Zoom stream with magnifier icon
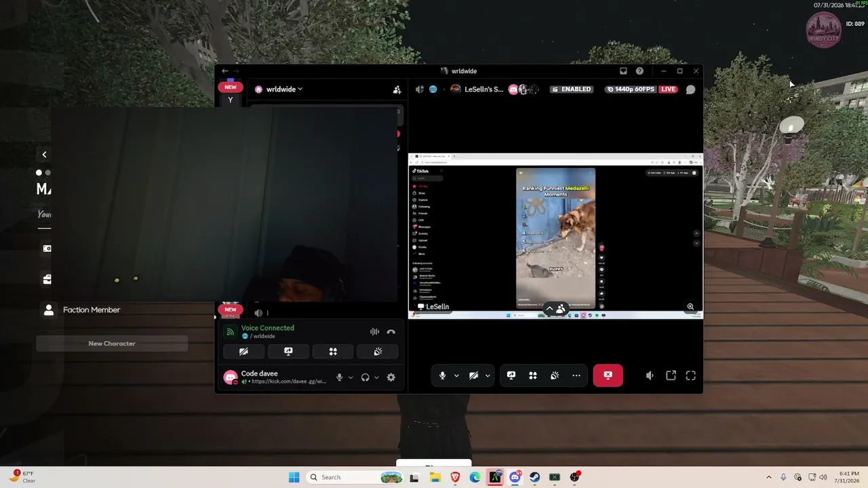The height and width of the screenshot is (488, 868). pos(690,307)
